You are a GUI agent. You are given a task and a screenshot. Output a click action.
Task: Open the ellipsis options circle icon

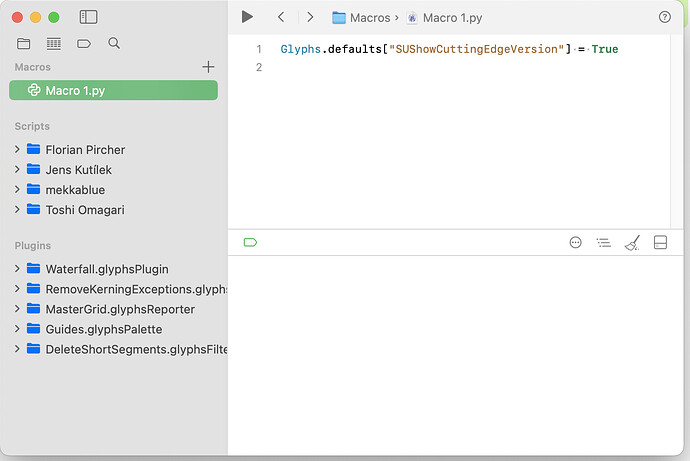click(x=575, y=242)
